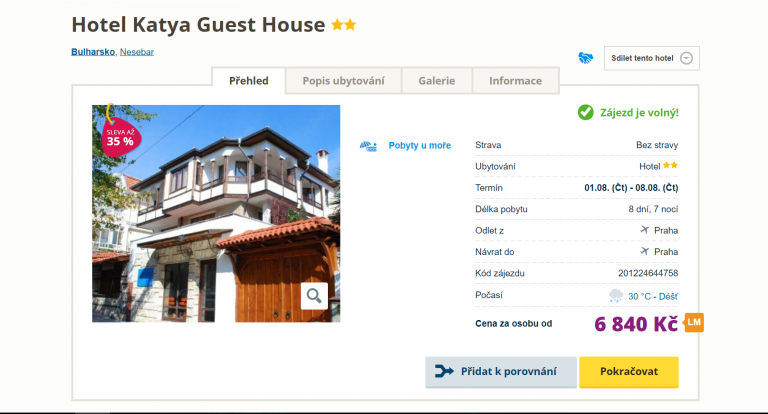Open the hotel building photo thumbnail
The width and height of the screenshot is (768, 414).
(x=216, y=214)
